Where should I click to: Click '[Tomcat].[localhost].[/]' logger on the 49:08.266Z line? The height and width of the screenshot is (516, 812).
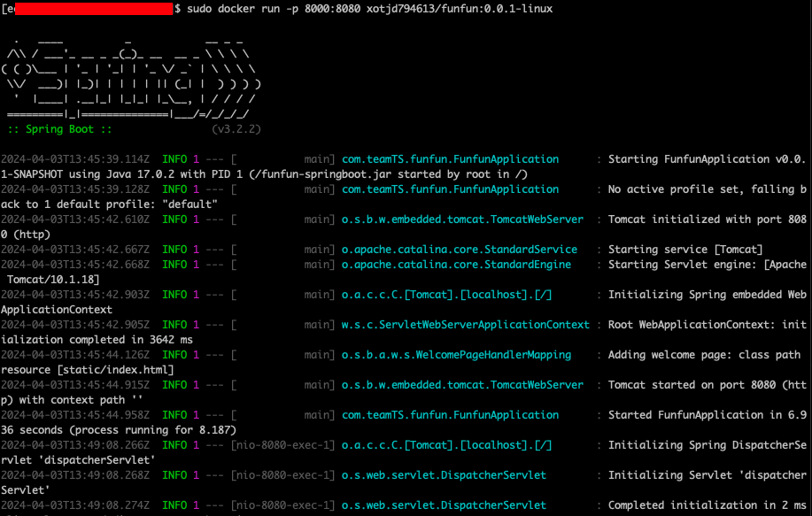point(447,445)
